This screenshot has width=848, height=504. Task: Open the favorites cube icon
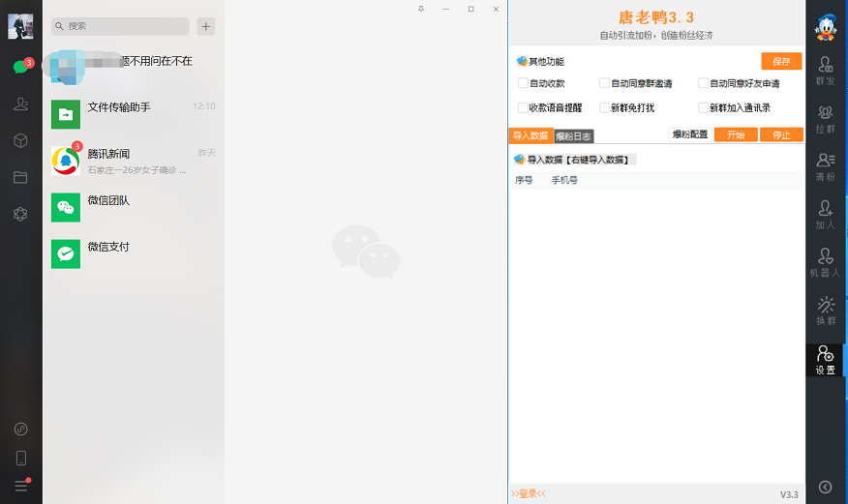[20, 140]
